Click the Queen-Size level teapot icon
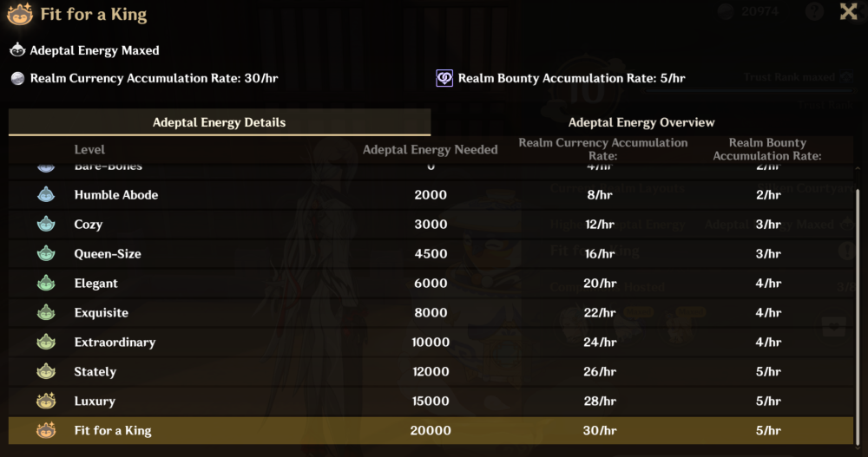The image size is (868, 457). click(x=46, y=254)
